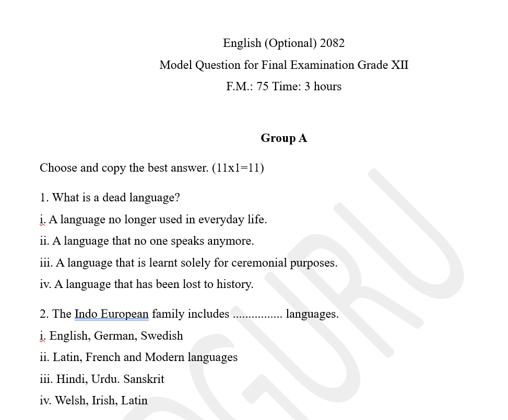Screen dimensions: 508x420
Task: Click 'Choose and copy the best answer' instruction
Action: pos(124,168)
